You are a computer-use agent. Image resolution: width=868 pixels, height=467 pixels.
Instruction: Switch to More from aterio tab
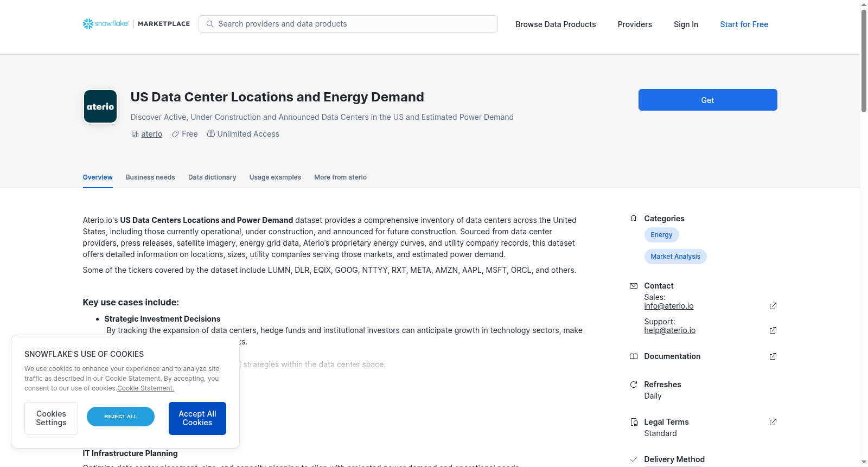[340, 177]
